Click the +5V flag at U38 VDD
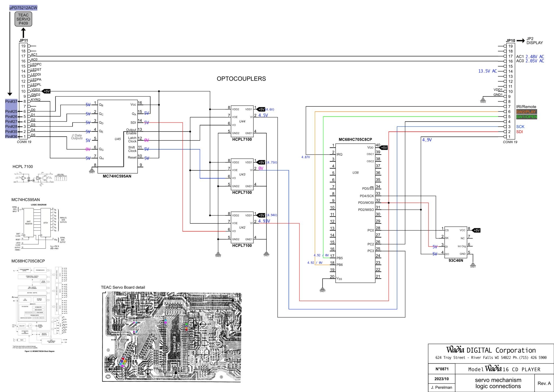554x392 pixels. pos(383,148)
